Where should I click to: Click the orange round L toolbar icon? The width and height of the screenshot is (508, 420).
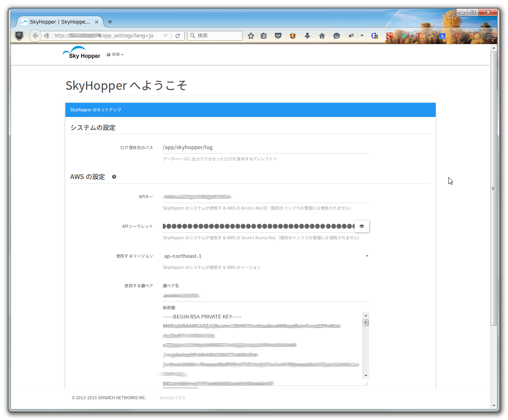pyautogui.click(x=293, y=36)
